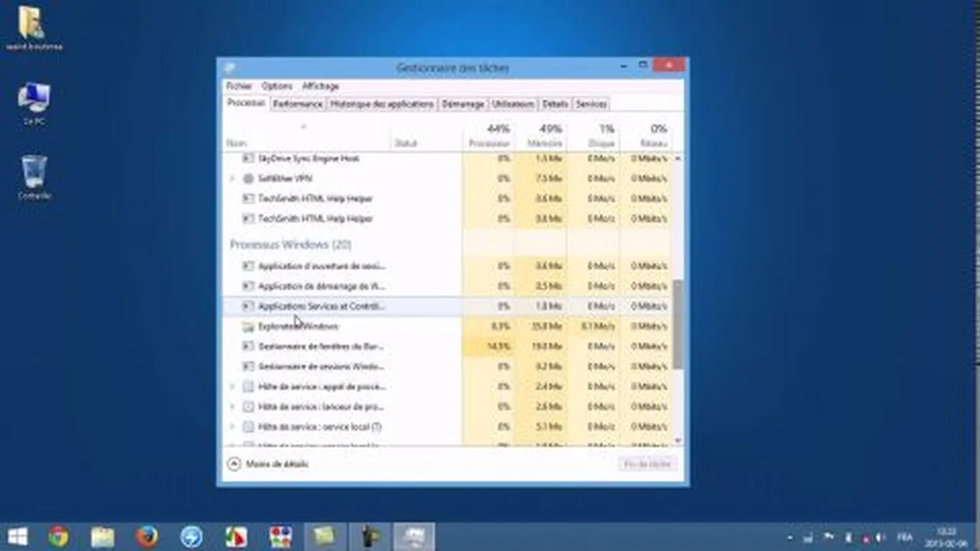Click the process list vertical scrollbar thumb
The image size is (980, 551).
(677, 324)
